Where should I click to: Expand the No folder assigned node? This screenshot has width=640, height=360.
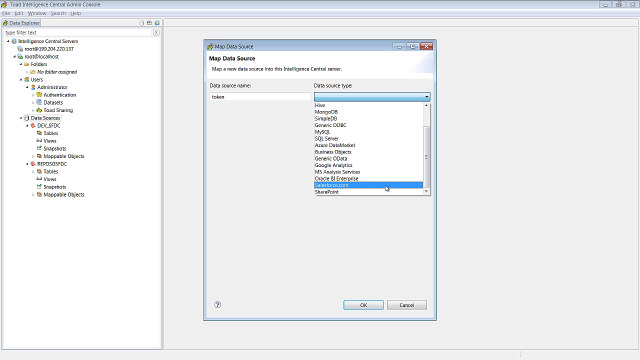click(27, 72)
